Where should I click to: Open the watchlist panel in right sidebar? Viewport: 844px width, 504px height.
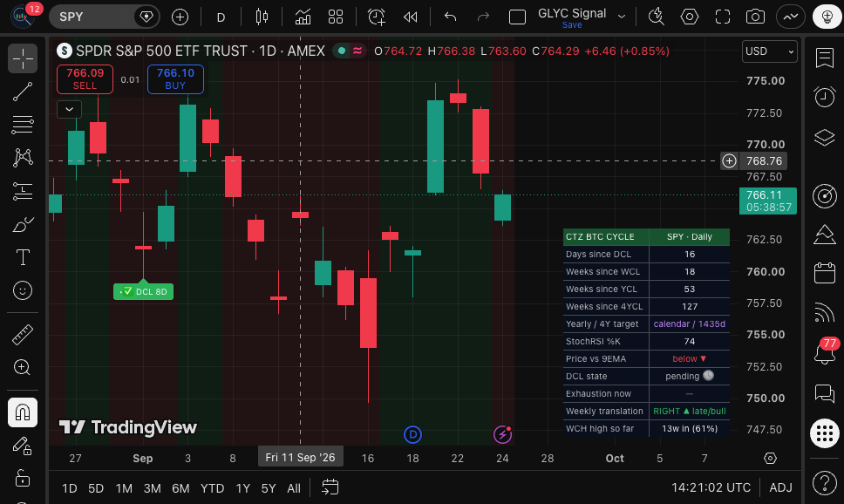pos(825,58)
